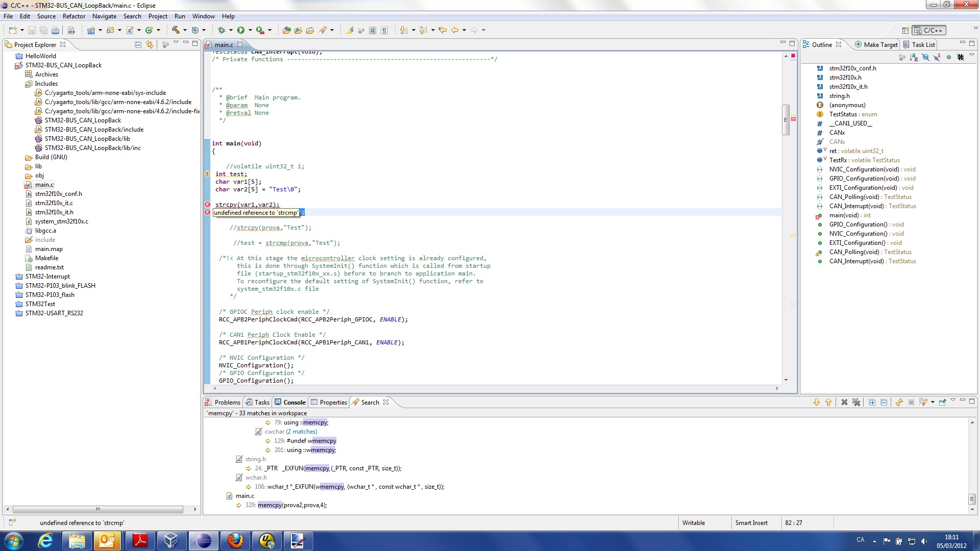The image size is (980, 551).
Task: Toggle Hide Static Members in Outline
Action: (x=937, y=57)
